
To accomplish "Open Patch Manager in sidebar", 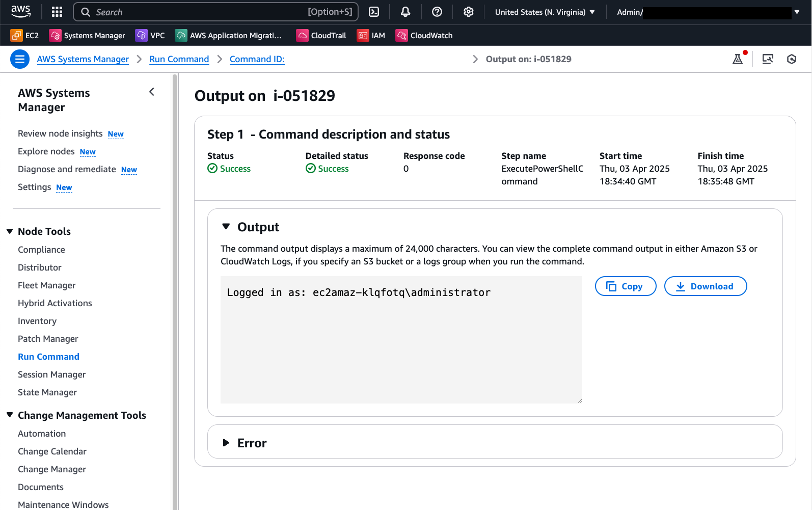I will point(48,339).
